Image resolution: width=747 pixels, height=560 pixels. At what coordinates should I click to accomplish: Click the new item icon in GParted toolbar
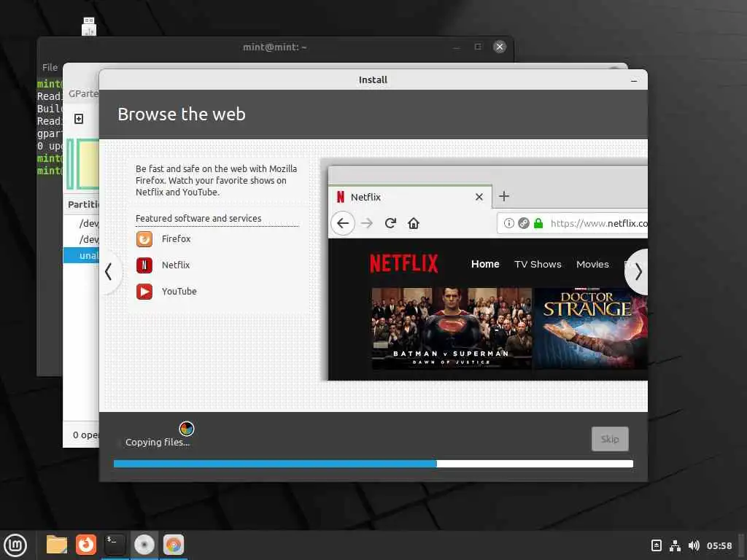pos(79,119)
